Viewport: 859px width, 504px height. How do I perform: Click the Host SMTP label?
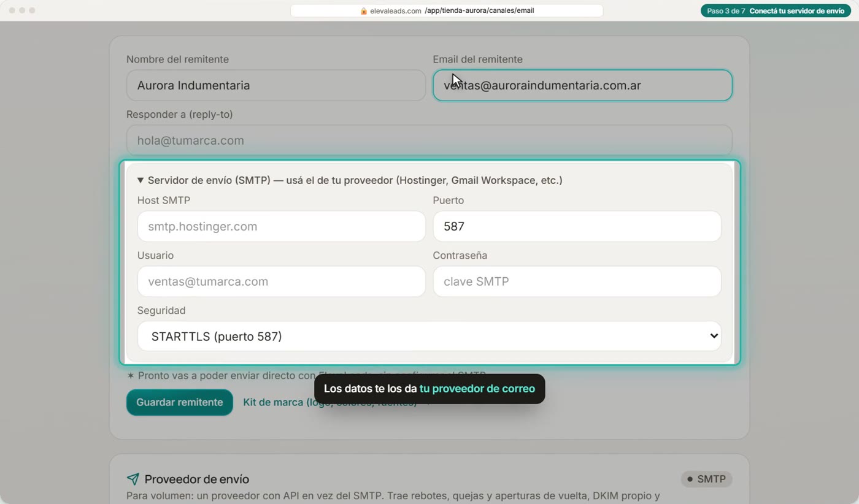pos(164,200)
